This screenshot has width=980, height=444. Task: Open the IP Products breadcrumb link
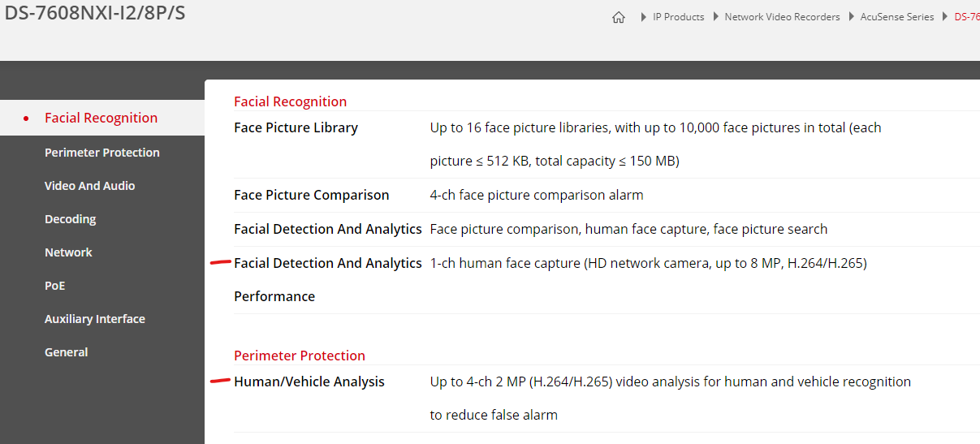tap(678, 17)
